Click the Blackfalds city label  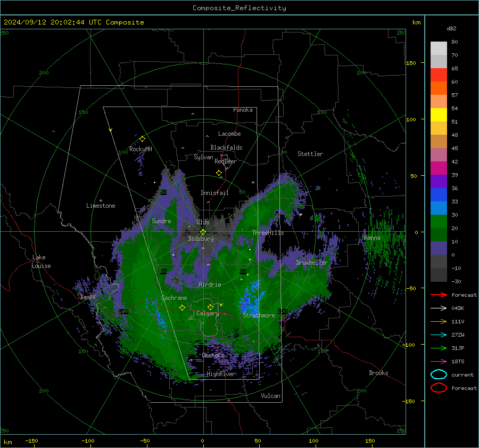coord(226,148)
